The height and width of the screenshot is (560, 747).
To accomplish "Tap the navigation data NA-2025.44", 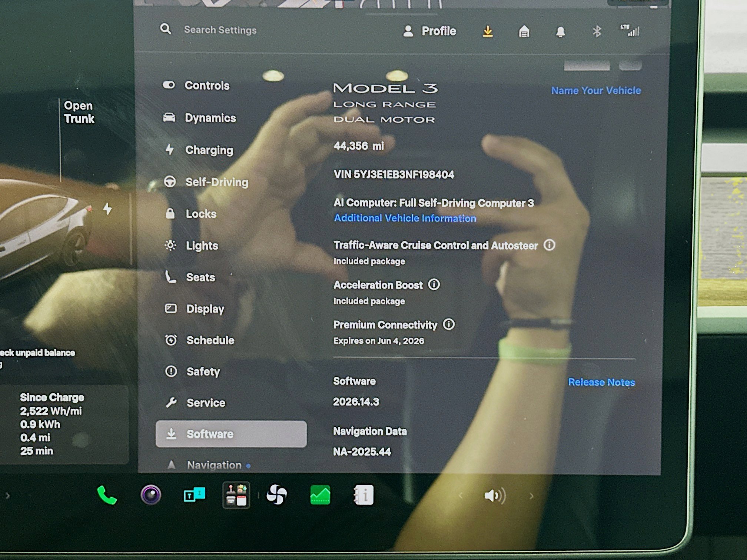I will coord(362,451).
